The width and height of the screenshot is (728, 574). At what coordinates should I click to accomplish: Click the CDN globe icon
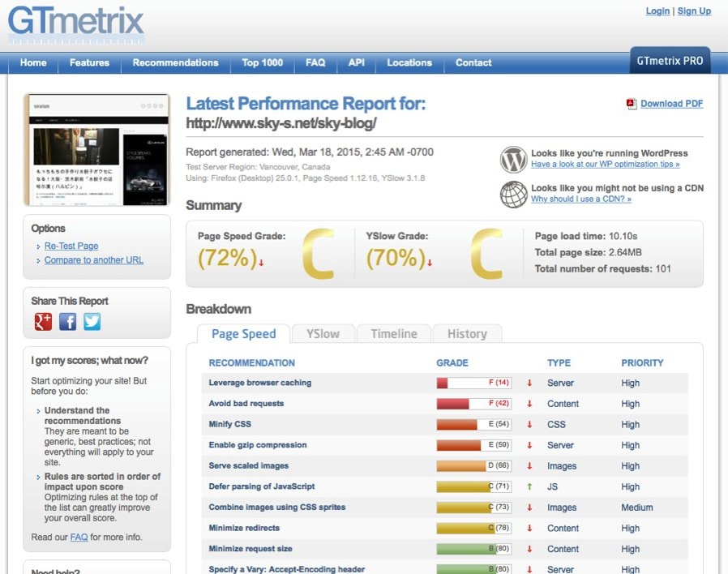point(513,194)
